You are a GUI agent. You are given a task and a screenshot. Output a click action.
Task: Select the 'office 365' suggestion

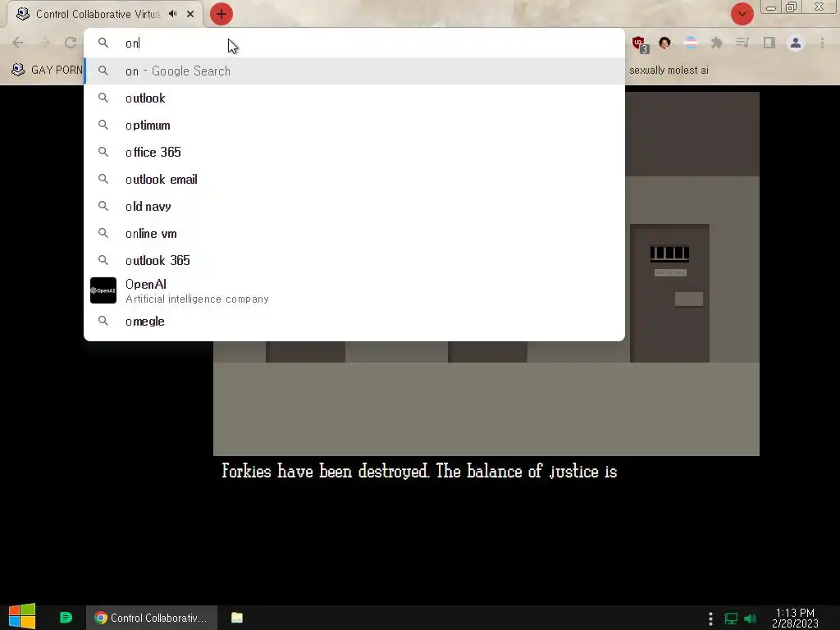click(354, 152)
